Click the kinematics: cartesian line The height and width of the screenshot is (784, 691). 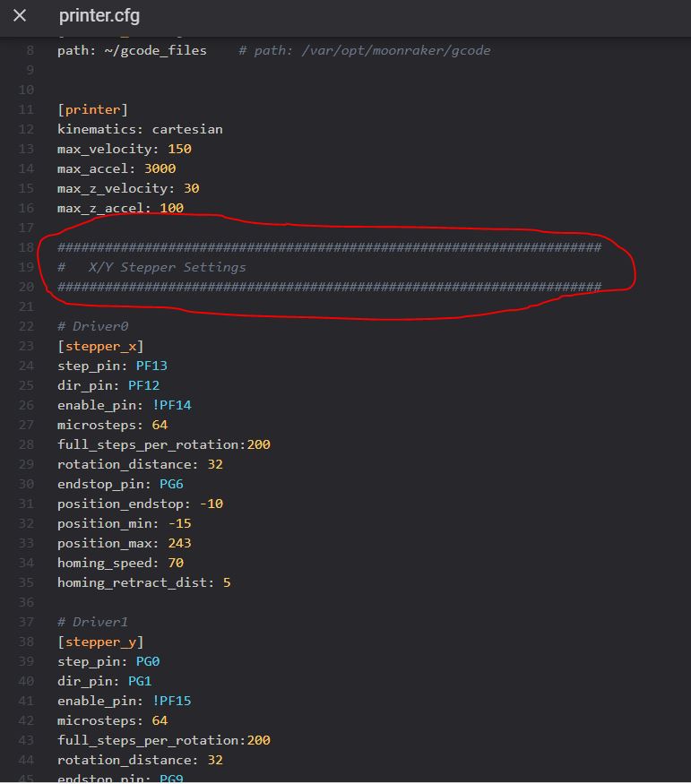140,129
